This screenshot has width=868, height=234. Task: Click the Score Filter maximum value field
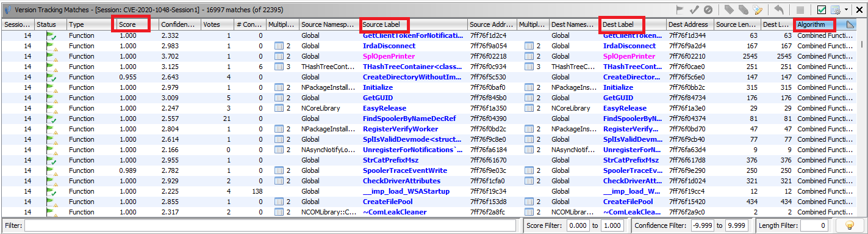pyautogui.click(x=613, y=226)
